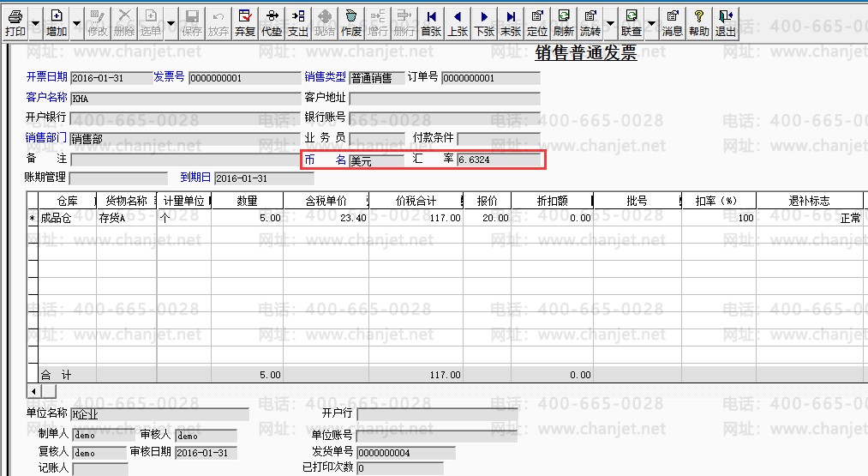Click the 单位名称 field showing H企业
This screenshot has height=476, width=868.
coord(160,414)
